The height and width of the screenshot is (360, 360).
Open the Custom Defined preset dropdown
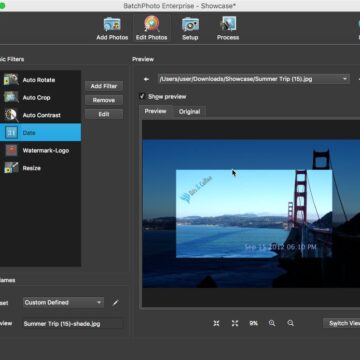(x=63, y=303)
